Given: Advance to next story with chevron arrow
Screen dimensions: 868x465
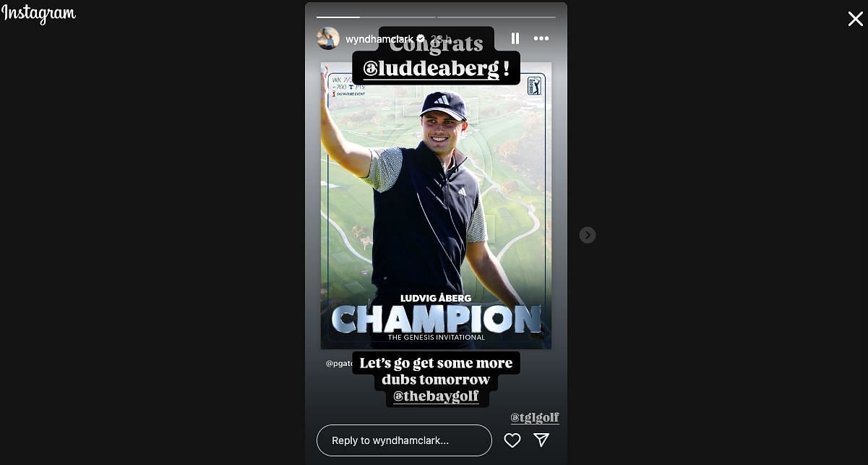Looking at the screenshot, I should (588, 235).
